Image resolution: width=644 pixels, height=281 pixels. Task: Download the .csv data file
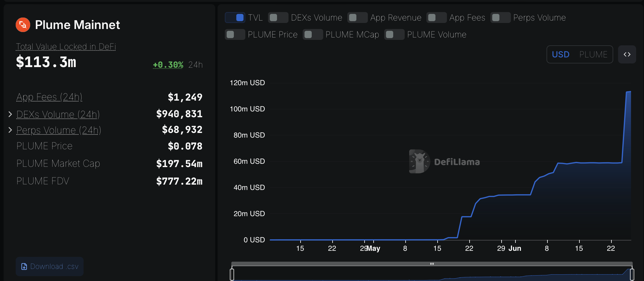[49, 266]
